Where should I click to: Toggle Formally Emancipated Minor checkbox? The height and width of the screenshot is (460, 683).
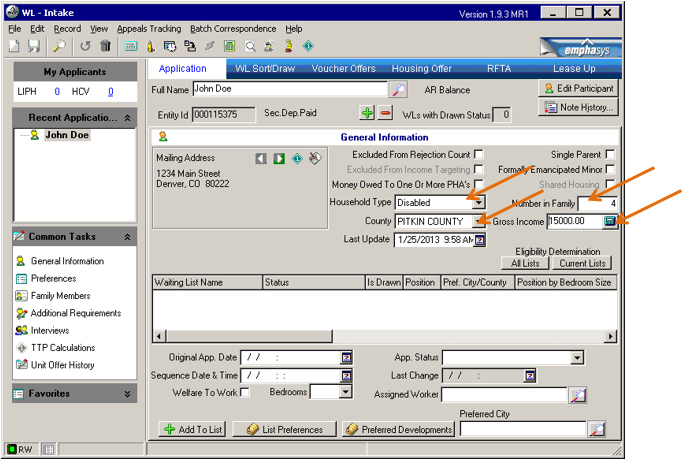tap(610, 169)
